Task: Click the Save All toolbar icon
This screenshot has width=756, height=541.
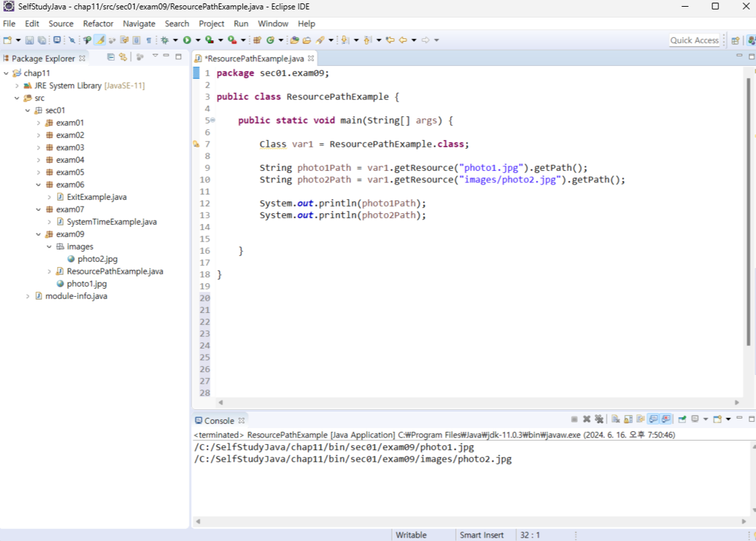Action: tap(42, 40)
